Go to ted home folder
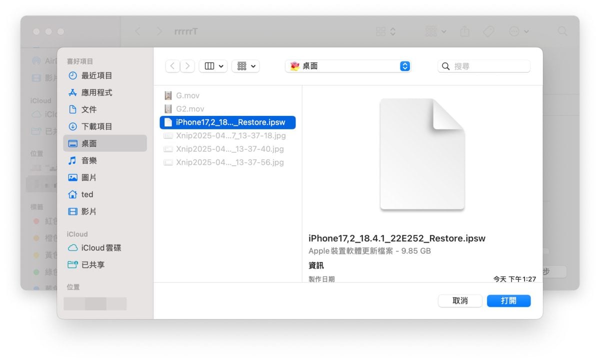The height and width of the screenshot is (364, 600). (x=87, y=194)
